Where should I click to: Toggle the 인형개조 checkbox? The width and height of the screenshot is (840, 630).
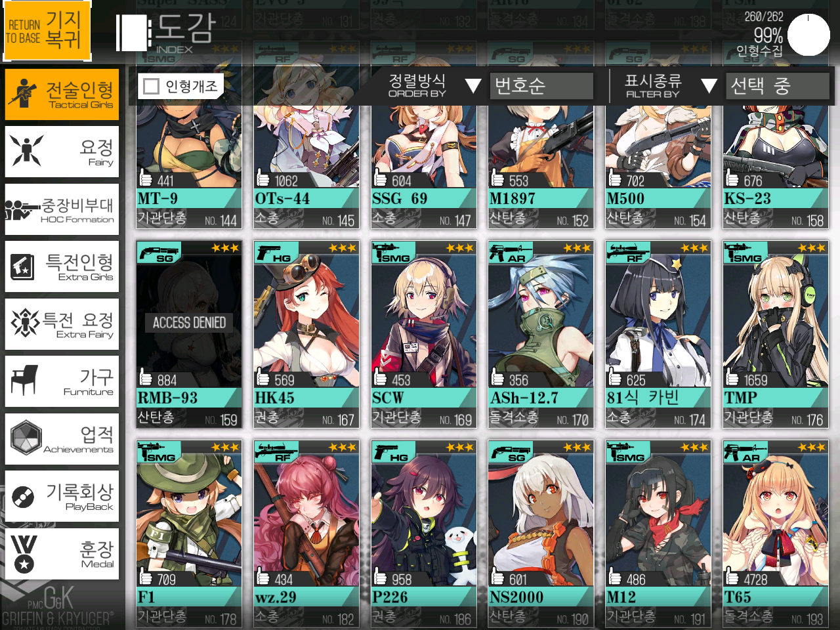152,86
